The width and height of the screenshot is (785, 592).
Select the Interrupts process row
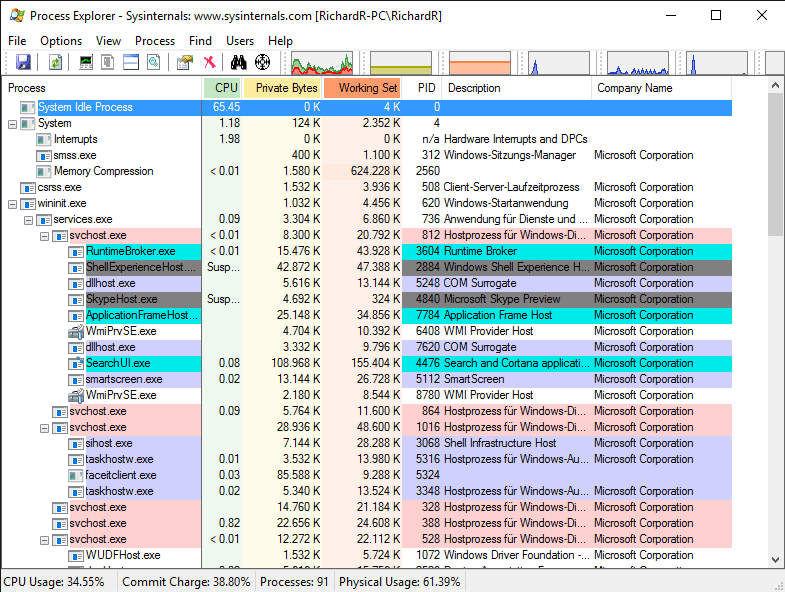367,139
